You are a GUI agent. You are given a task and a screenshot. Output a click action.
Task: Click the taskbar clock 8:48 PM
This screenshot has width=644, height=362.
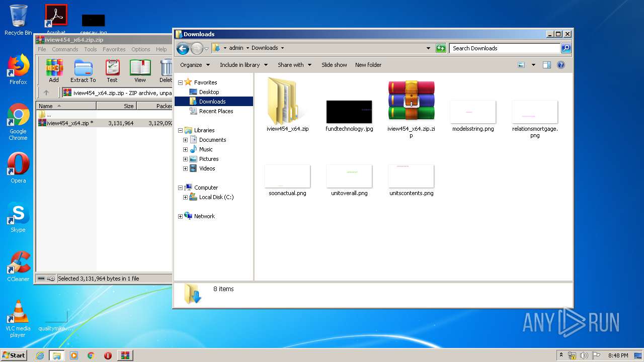[x=618, y=355]
